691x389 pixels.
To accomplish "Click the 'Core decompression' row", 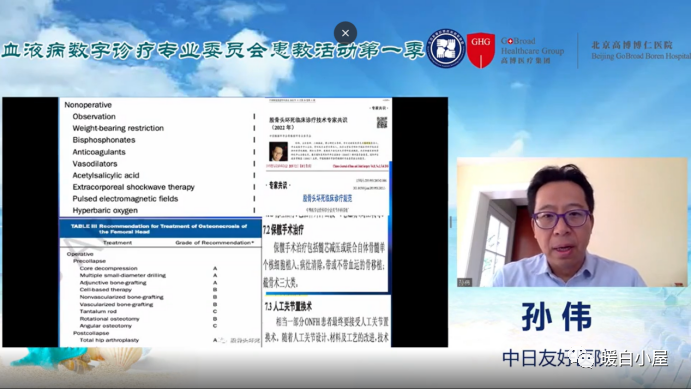I will 149,268.
